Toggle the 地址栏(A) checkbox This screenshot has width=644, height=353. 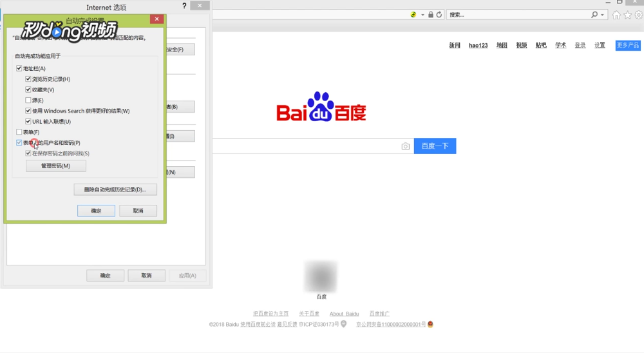click(x=19, y=68)
